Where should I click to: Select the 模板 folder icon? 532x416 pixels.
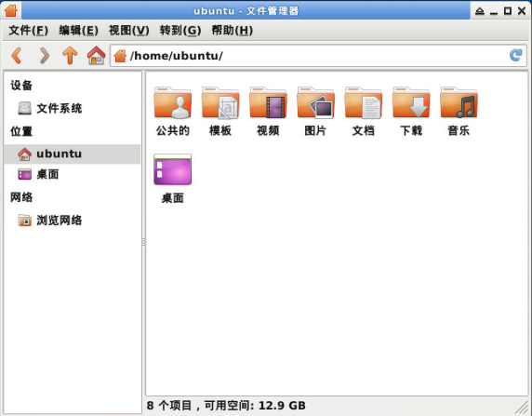click(220, 102)
